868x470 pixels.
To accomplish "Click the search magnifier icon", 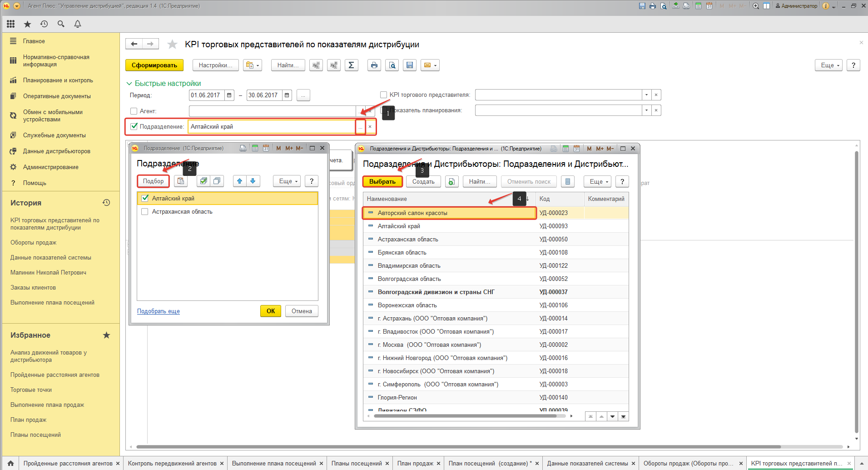I will point(61,24).
